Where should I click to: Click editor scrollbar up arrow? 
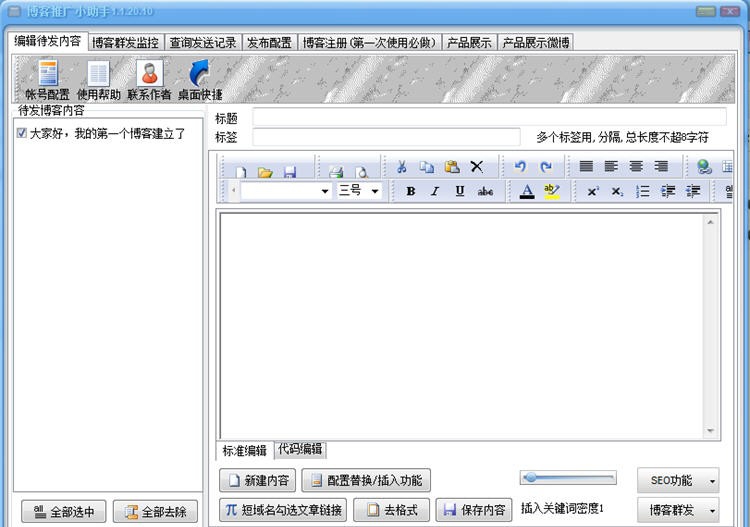click(710, 221)
